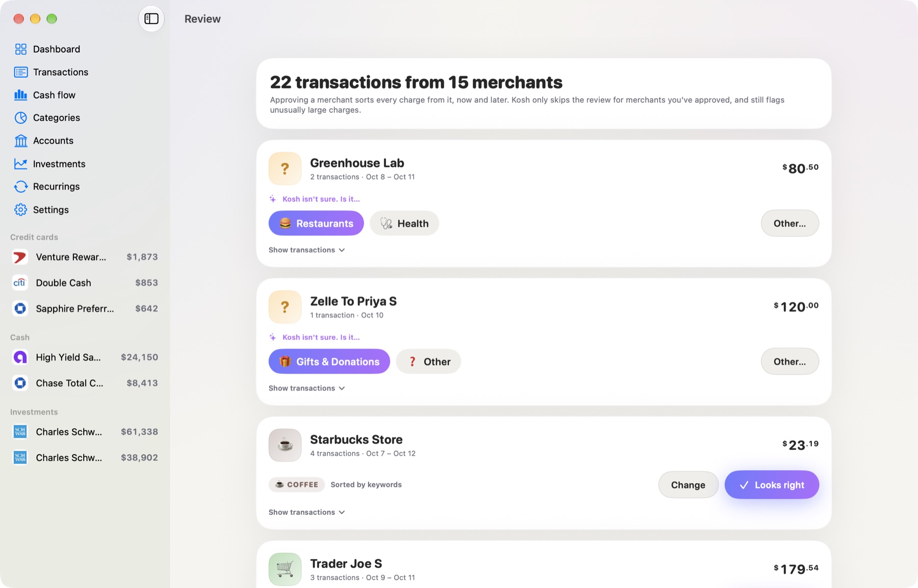Open the Dashboard grid icon
918x588 pixels.
tap(21, 49)
